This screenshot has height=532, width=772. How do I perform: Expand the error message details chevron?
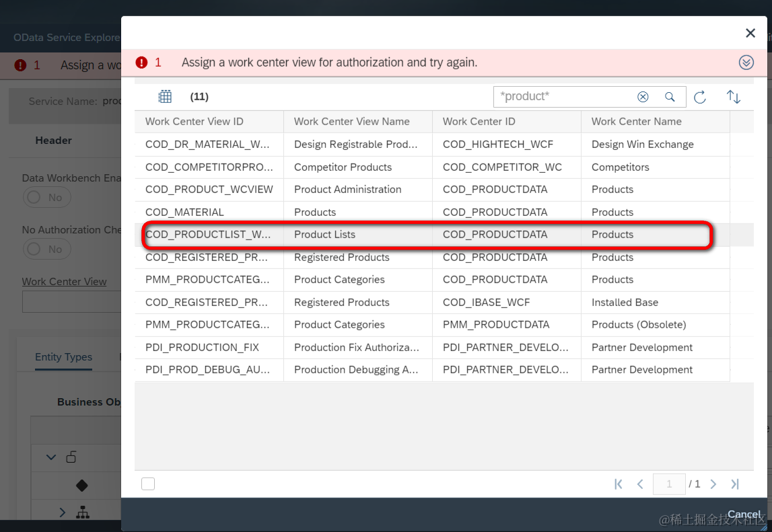point(746,63)
